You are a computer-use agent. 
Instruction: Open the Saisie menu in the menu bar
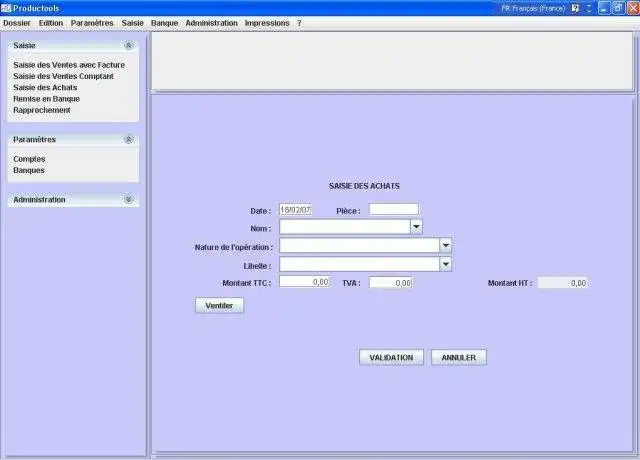[x=133, y=23]
